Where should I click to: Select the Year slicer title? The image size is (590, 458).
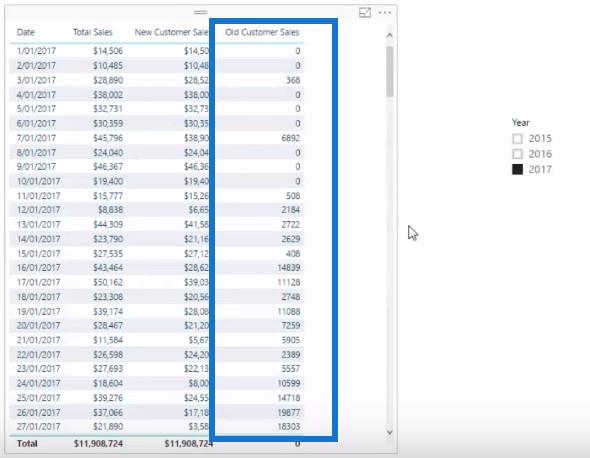520,123
